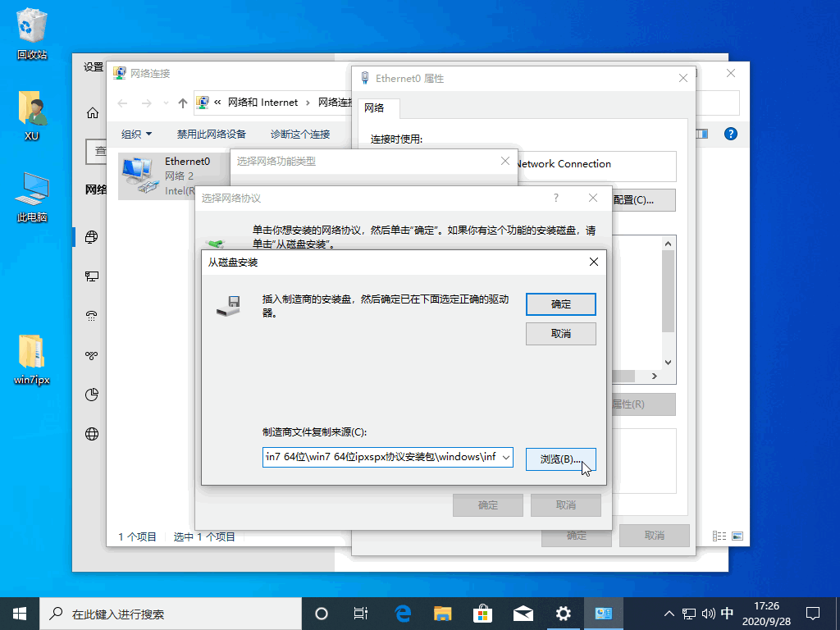Open Cortana circle on taskbar
840x630 pixels.
point(322,614)
